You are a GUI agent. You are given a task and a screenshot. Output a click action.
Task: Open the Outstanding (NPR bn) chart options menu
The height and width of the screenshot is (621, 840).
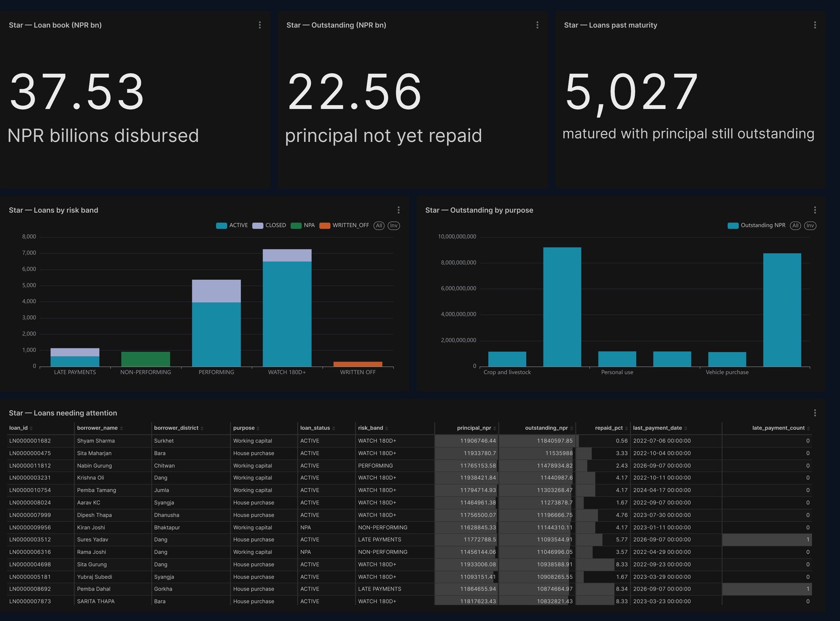click(x=537, y=25)
